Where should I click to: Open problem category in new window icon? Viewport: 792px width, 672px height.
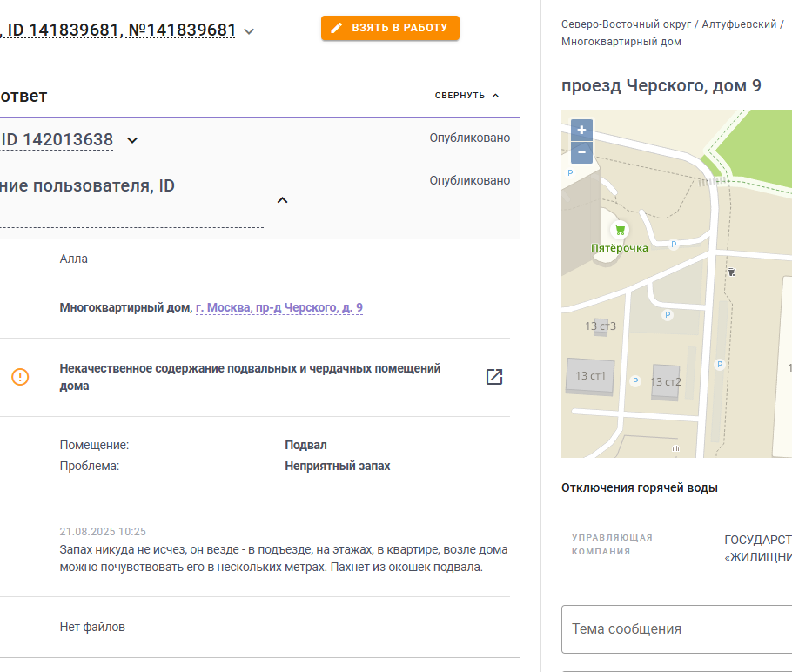494,377
